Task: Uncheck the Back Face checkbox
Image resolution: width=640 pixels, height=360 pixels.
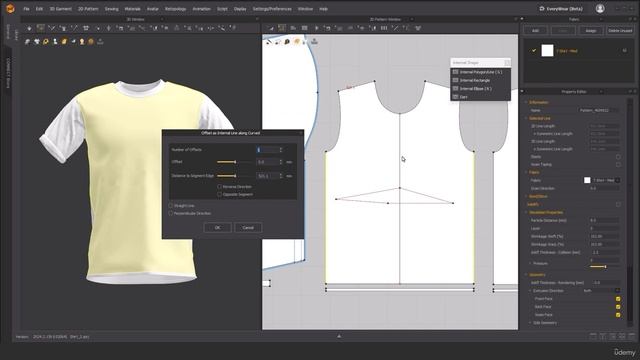Action: coord(618,307)
